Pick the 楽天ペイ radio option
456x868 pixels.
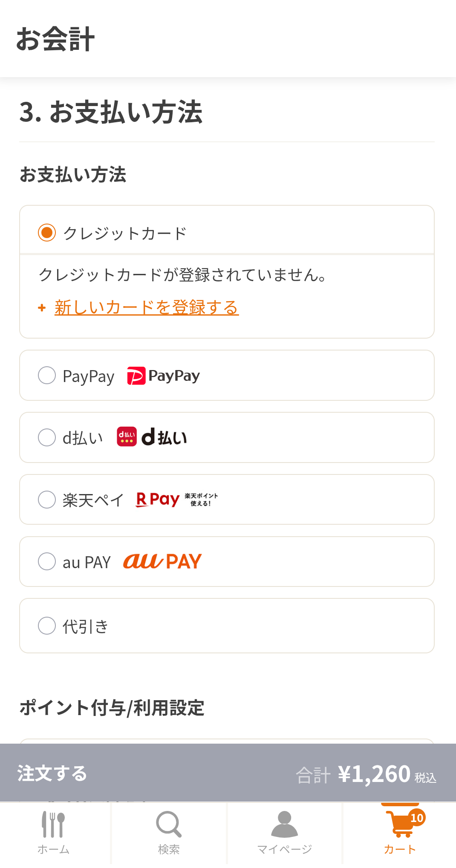(x=47, y=500)
